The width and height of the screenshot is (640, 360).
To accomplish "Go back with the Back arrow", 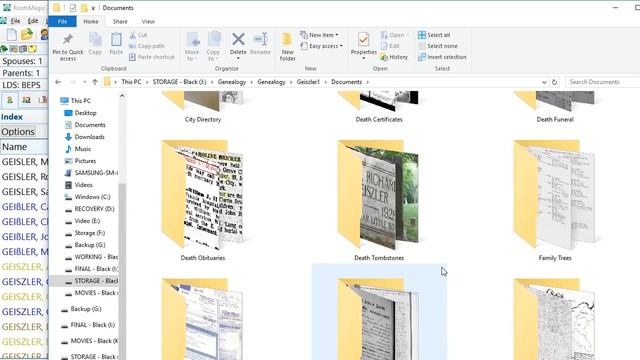I will click(58, 82).
